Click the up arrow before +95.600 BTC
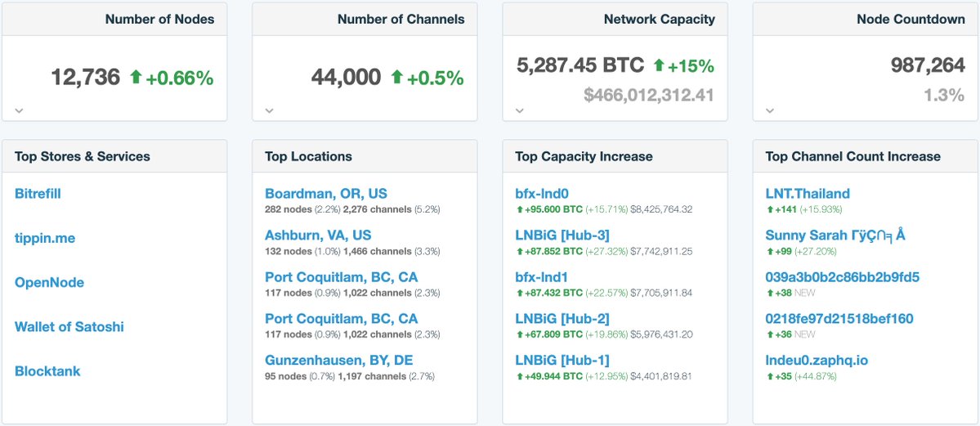Viewport: 980px width, 426px height. [519, 209]
